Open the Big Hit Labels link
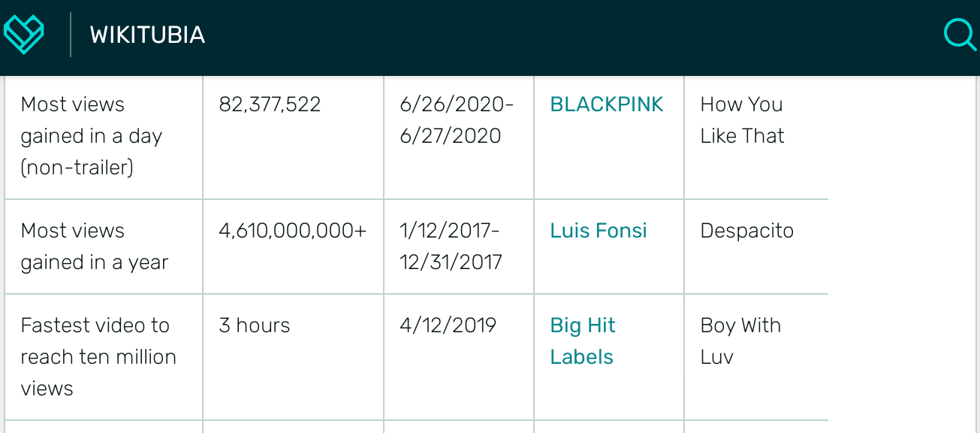980x433 pixels. coord(583,341)
